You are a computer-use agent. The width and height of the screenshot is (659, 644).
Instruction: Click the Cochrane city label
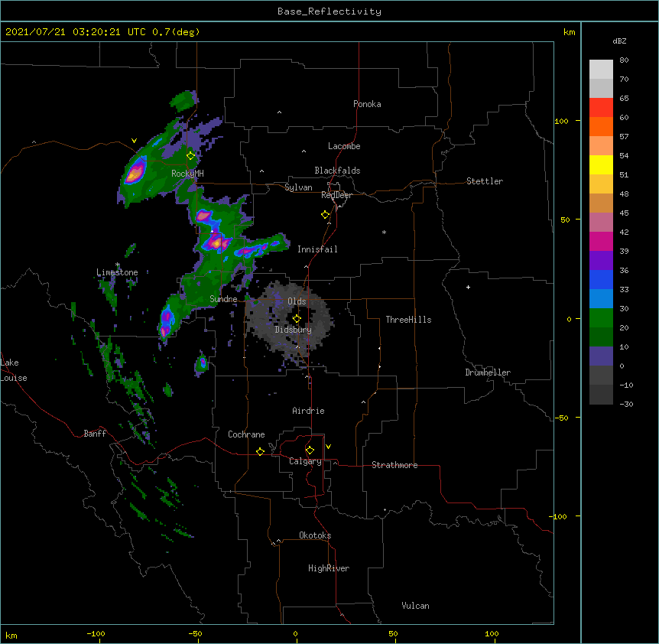[x=246, y=434]
